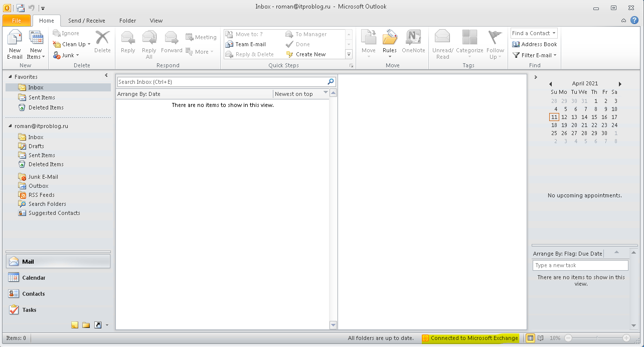Open the Send / Receive tab

point(87,21)
